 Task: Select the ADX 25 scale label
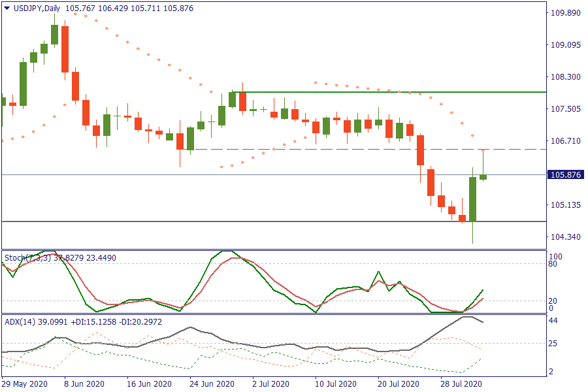(553, 343)
